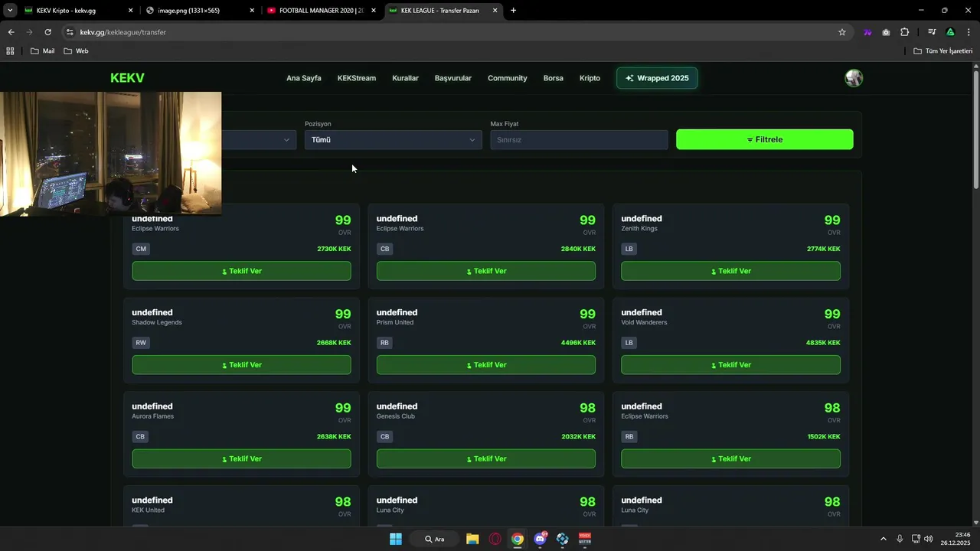Open the Web bookmark folder
The height and width of the screenshot is (551, 980).
(x=76, y=51)
